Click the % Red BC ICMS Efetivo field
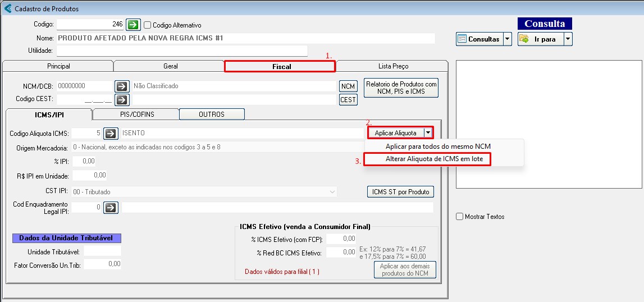Screen dimensions: 644x302 (x=341, y=252)
